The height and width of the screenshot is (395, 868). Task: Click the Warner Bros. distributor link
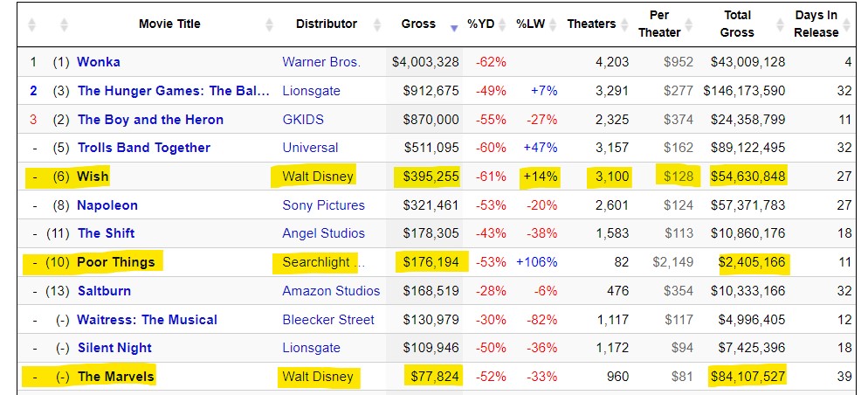(320, 62)
